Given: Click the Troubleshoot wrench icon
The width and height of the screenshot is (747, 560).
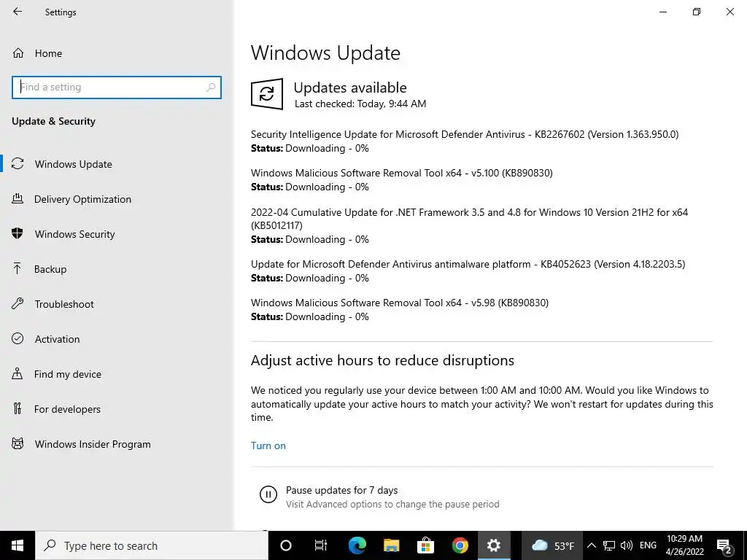Looking at the screenshot, I should [18, 303].
